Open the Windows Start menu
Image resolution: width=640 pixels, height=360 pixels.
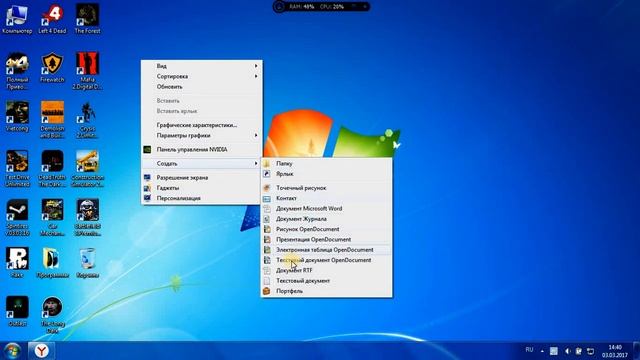pyautogui.click(x=12, y=351)
